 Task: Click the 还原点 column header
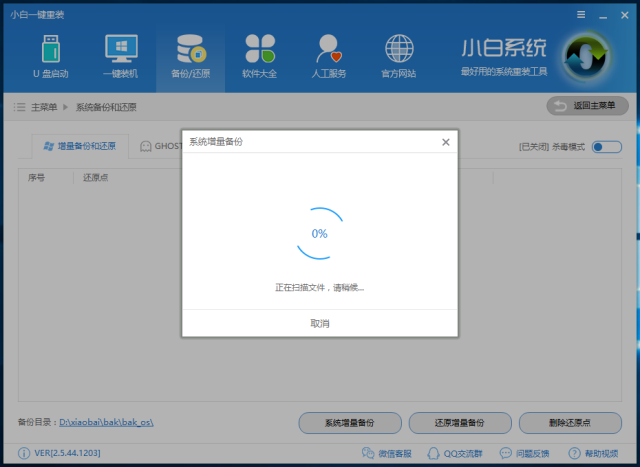[96, 178]
